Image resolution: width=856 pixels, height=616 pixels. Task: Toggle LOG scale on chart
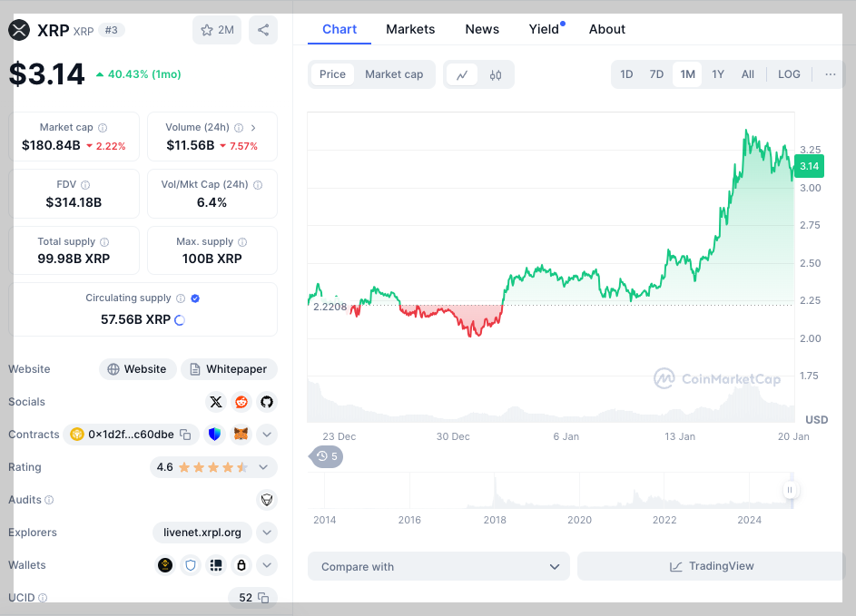pyautogui.click(x=789, y=74)
